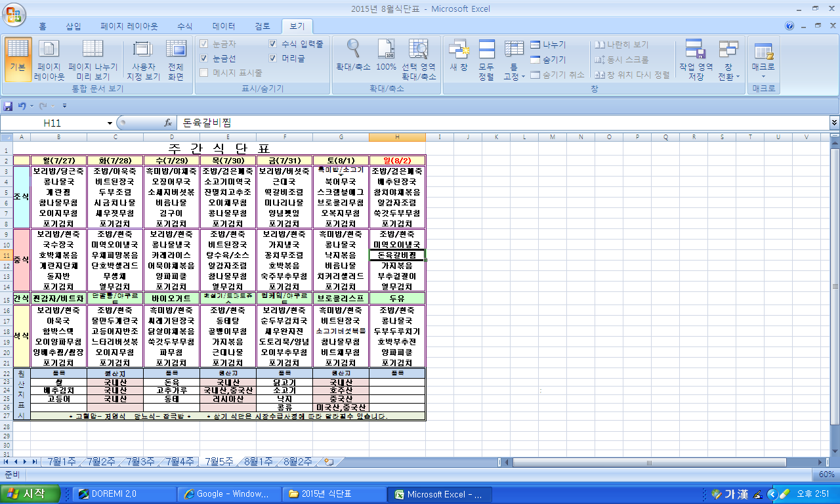Uncheck the 수식 입력줄 checkbox
840x504 pixels.
tap(273, 44)
